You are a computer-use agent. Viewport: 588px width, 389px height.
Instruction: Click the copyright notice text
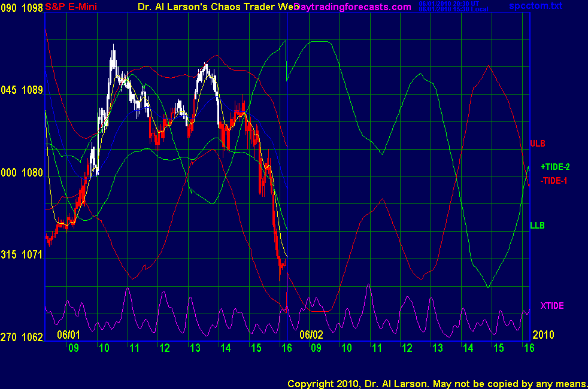point(437,383)
